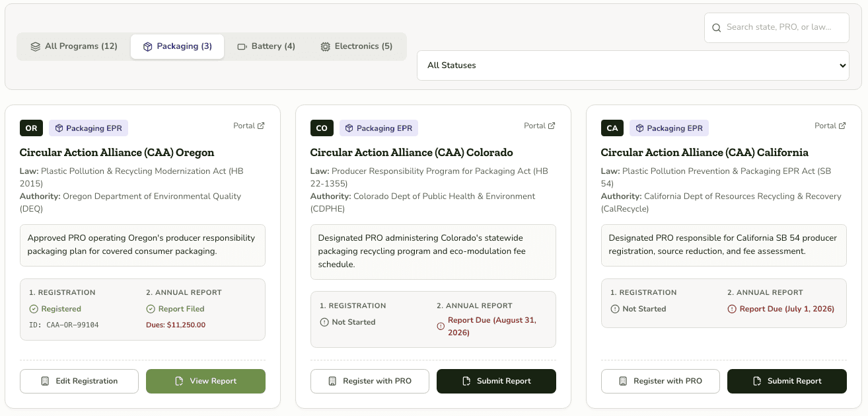Switch to the All Programs (12) tab

[x=74, y=46]
